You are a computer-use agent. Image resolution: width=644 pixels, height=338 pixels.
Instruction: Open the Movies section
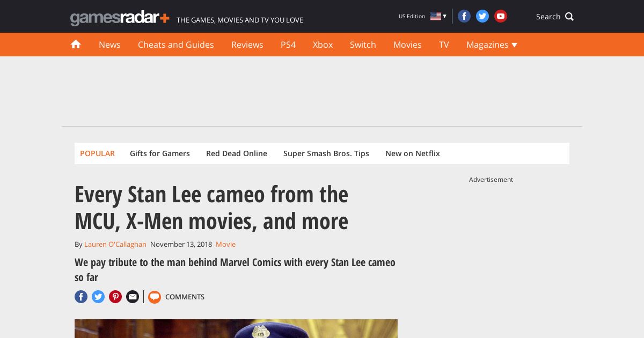click(x=407, y=45)
